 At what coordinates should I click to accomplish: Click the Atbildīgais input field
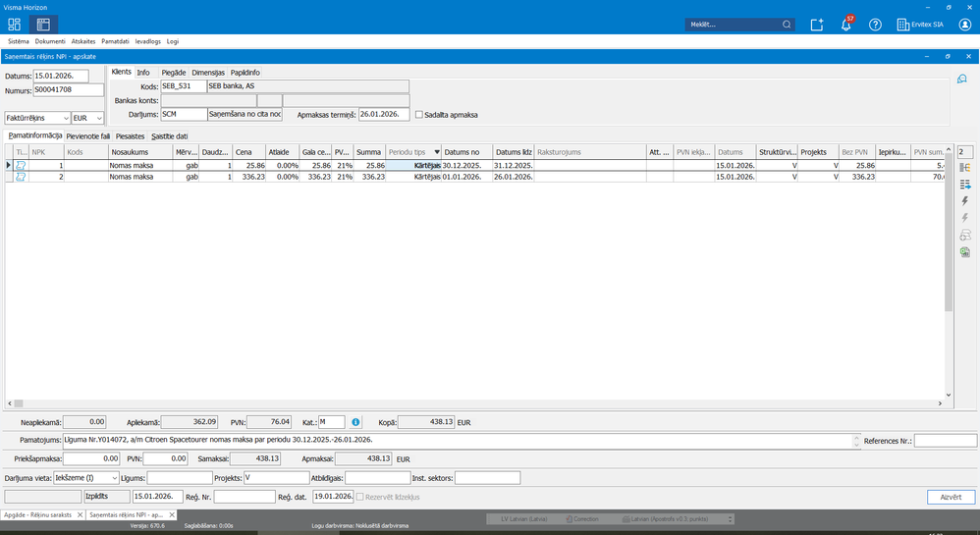pos(377,478)
